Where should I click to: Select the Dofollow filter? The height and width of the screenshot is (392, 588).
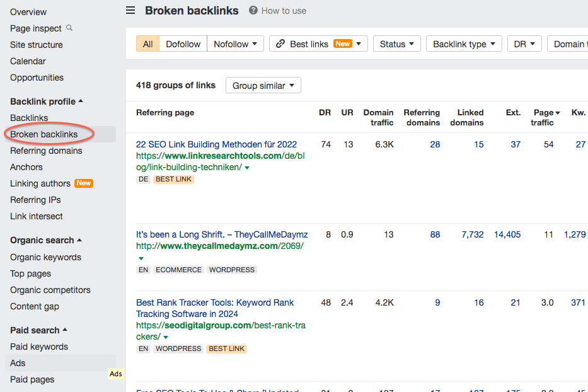[x=183, y=44]
